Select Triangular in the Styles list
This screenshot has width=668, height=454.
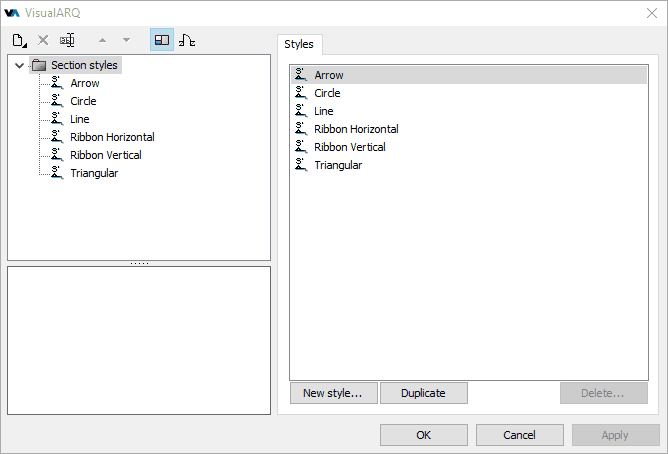(x=469, y=165)
